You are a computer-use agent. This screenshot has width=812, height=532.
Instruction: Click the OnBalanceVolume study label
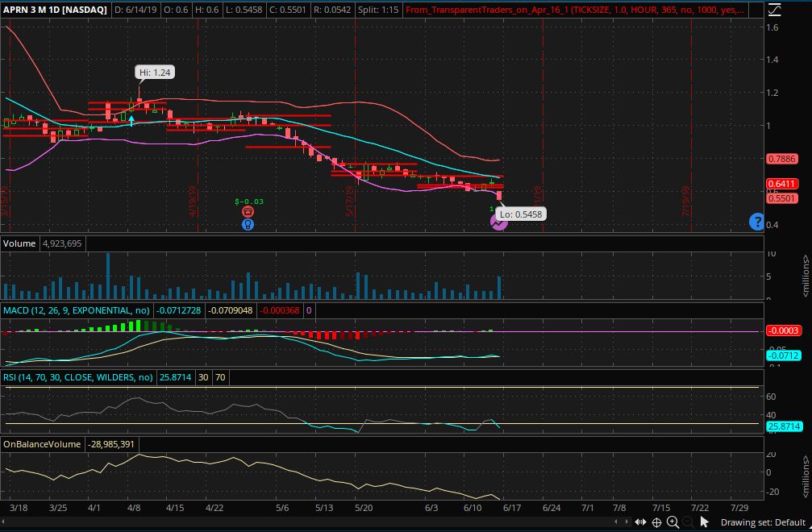pyautogui.click(x=42, y=444)
